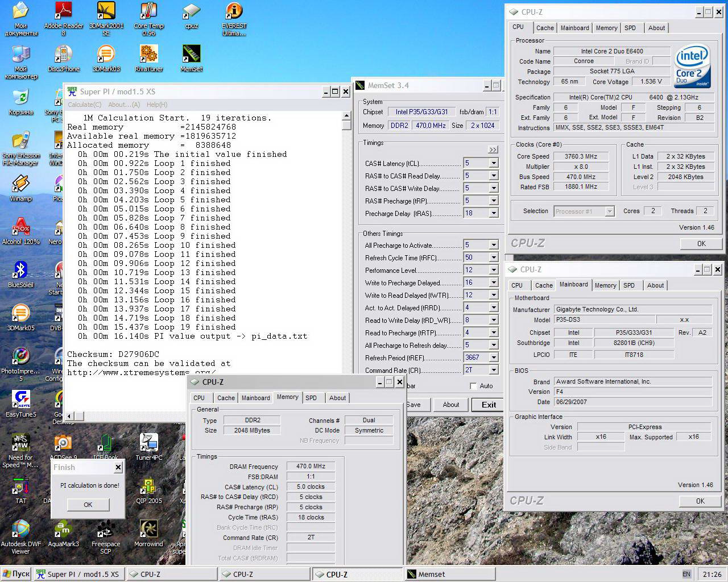
Task: Open the Help(H) menu in Super PI
Action: click(x=157, y=105)
